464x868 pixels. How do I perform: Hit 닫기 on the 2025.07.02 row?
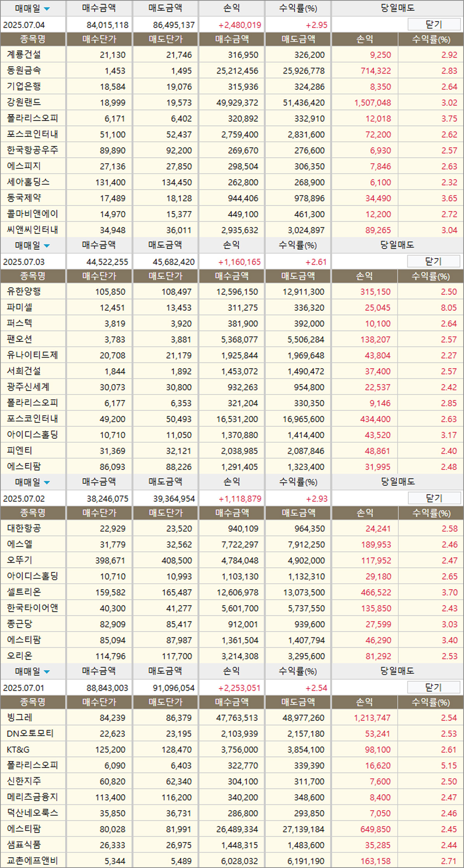point(434,498)
